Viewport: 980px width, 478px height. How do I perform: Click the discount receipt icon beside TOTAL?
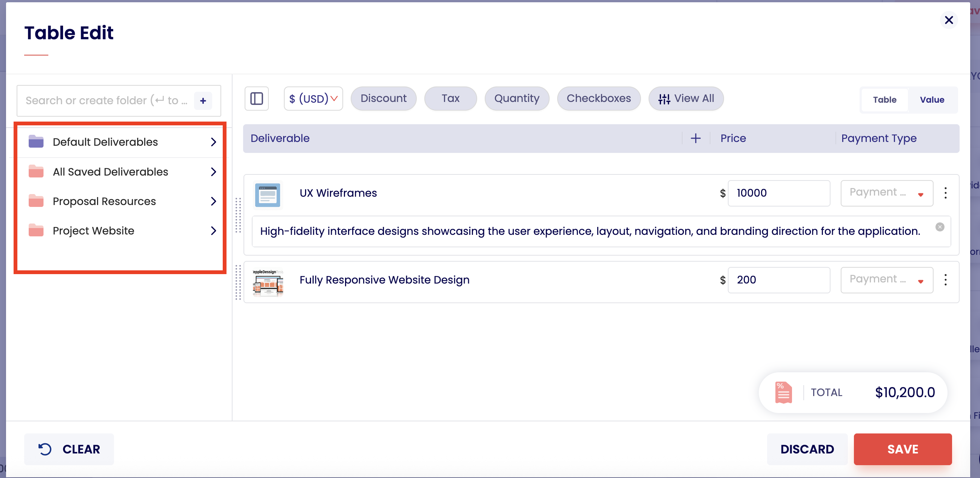[x=783, y=392]
